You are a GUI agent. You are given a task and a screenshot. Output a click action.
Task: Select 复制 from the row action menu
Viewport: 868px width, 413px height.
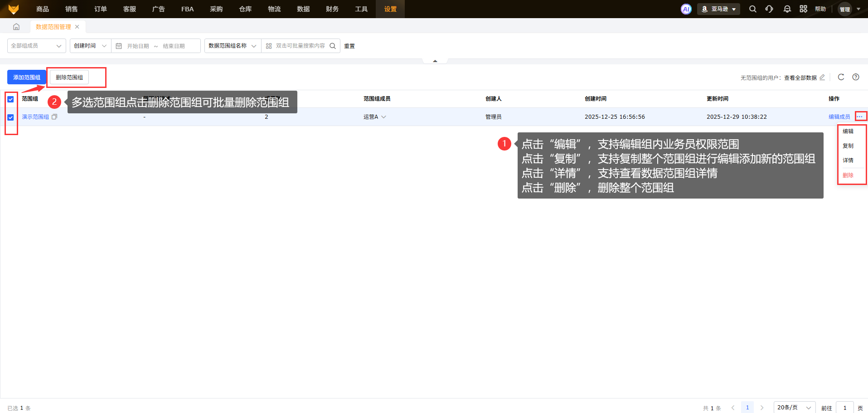(x=848, y=146)
